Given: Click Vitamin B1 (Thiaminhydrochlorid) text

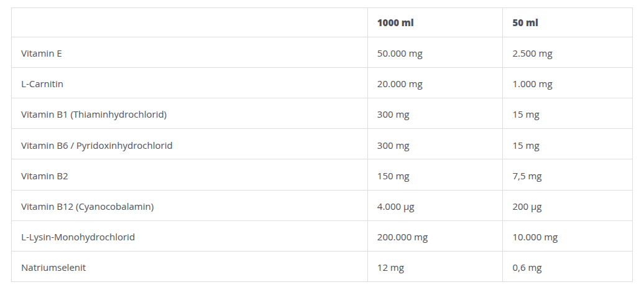Looking at the screenshot, I should pos(94,115).
